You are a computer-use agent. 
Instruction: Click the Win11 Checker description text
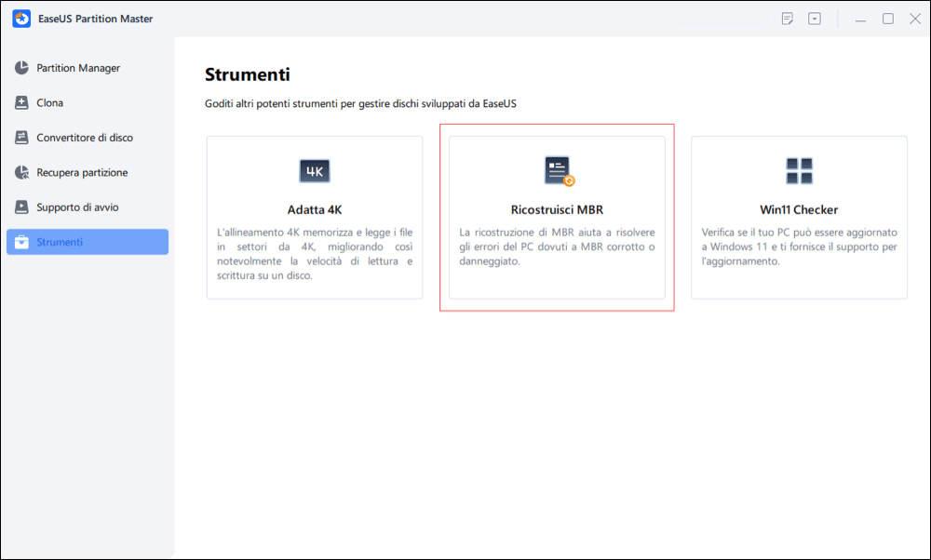coord(799,247)
